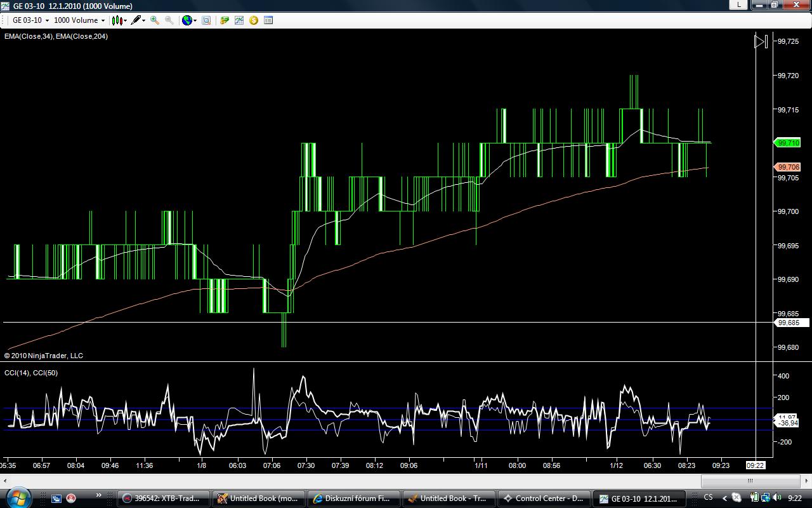Click the scroll-to-last-bar arrow icon on chart
The height and width of the screenshot is (508, 812).
761,42
